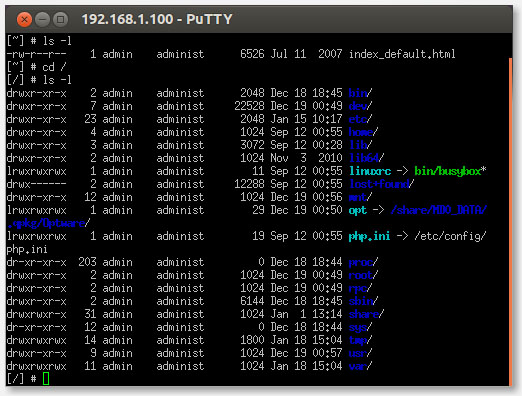Click the mnt/ directory entry
This screenshot has width=522, height=396.
(x=360, y=197)
